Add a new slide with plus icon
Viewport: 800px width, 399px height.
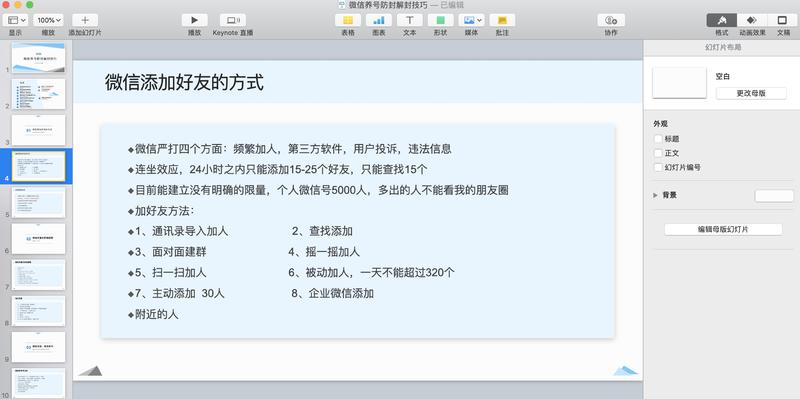coord(85,20)
